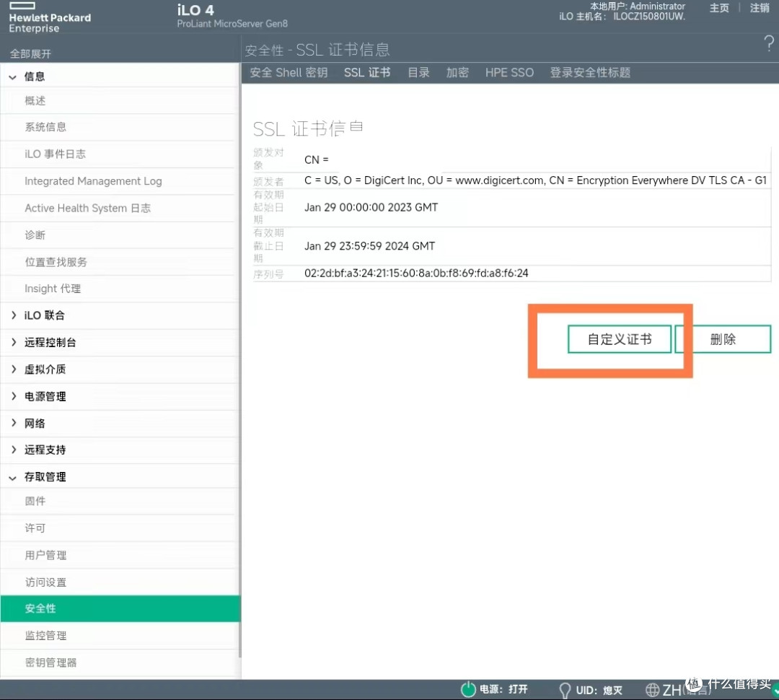Viewport: 779px width, 700px height.
Task: Click 注销 to log out
Action: (760, 8)
